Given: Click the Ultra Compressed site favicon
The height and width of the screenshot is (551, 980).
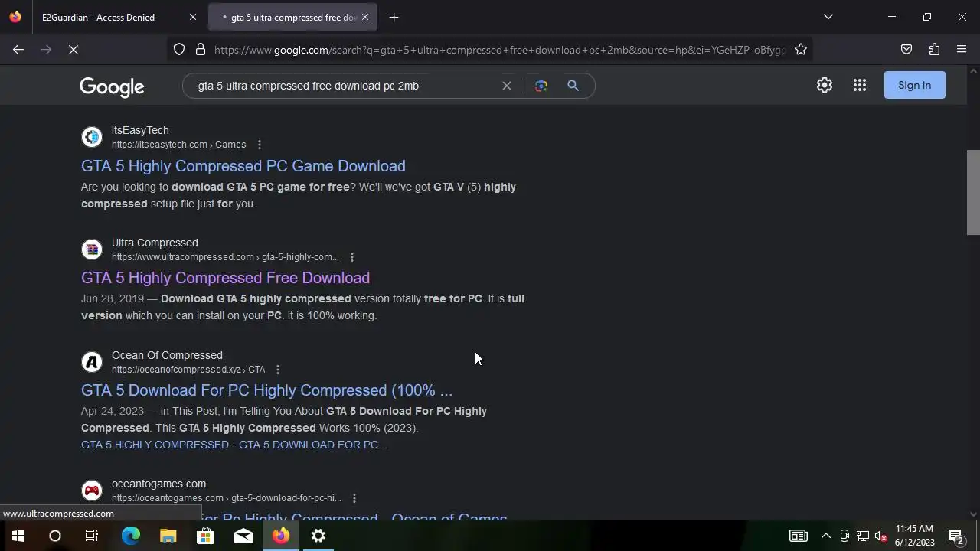Looking at the screenshot, I should point(92,249).
